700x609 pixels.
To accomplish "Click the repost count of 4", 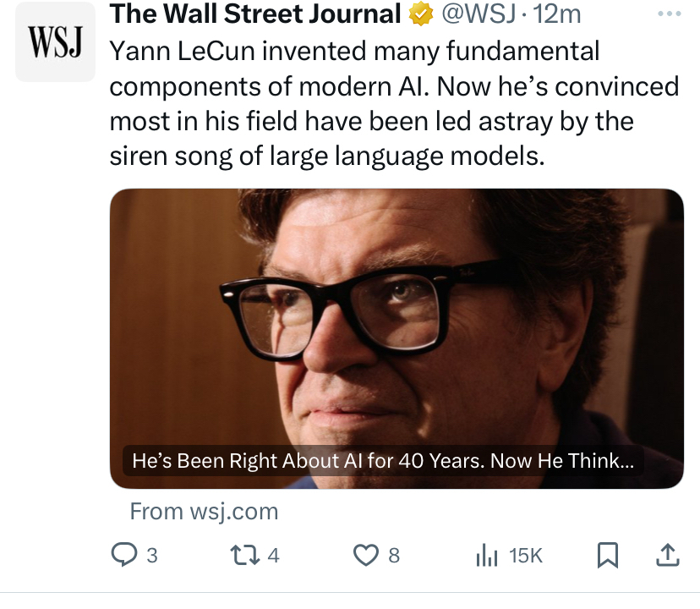I will pos(273,556).
